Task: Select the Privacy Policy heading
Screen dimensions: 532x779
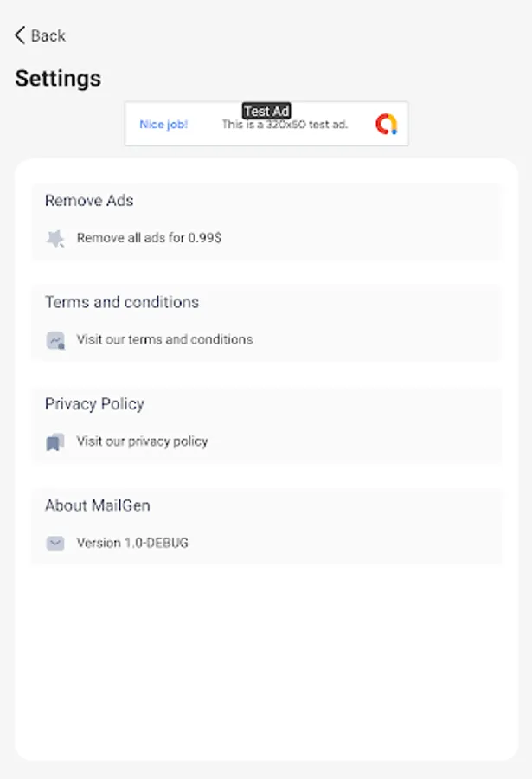Action: pyautogui.click(x=94, y=404)
